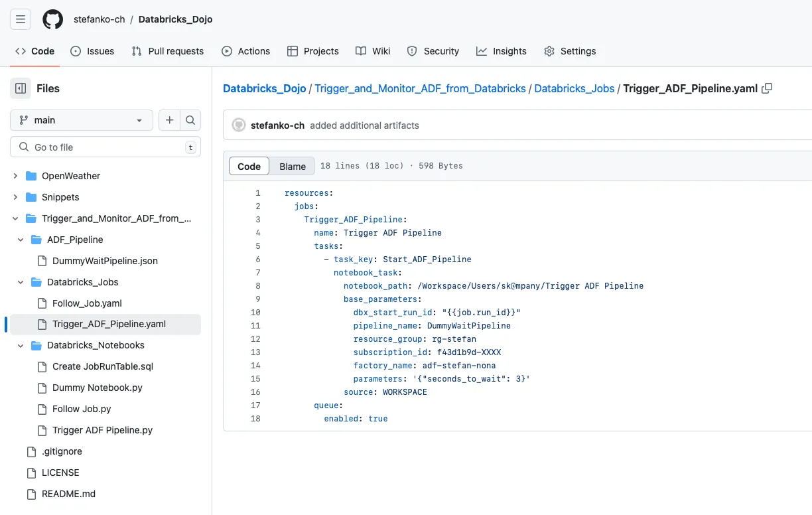This screenshot has height=515, width=812.
Task: Open the 'added additional artifacts' commit link
Action: click(364, 125)
